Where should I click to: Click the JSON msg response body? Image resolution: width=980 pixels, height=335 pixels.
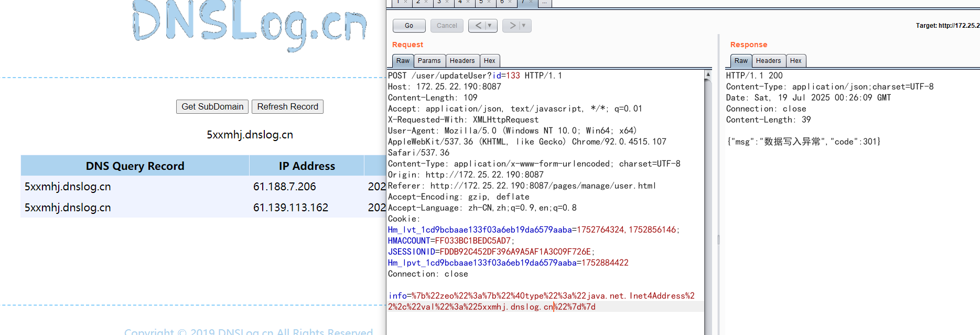[803, 142]
